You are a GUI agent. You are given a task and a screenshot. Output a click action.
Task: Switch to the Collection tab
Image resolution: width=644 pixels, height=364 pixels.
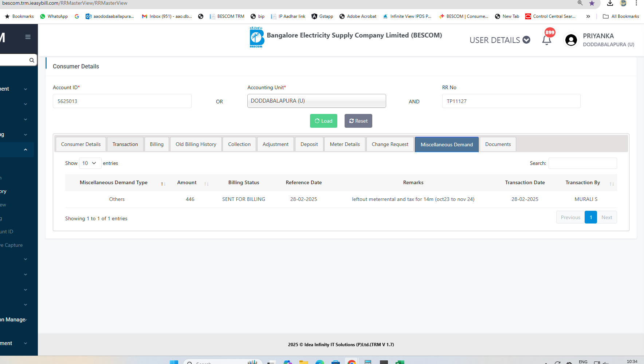click(239, 144)
